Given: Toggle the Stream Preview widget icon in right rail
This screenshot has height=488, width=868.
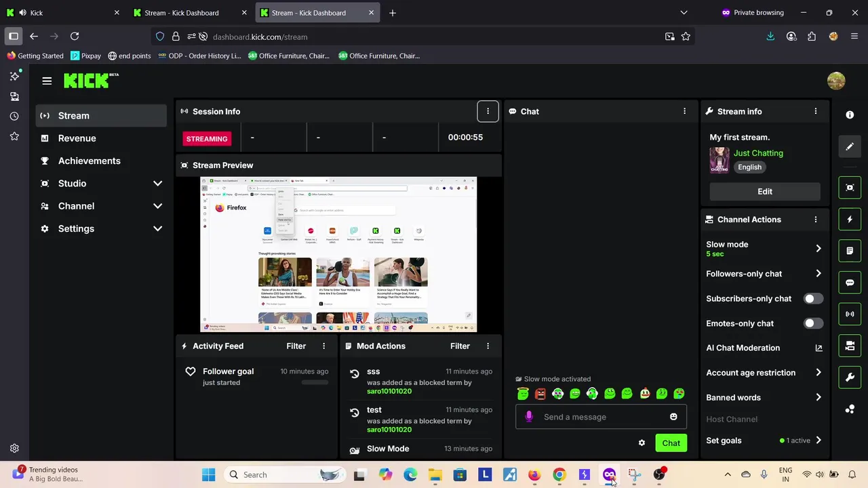Looking at the screenshot, I should [x=850, y=188].
